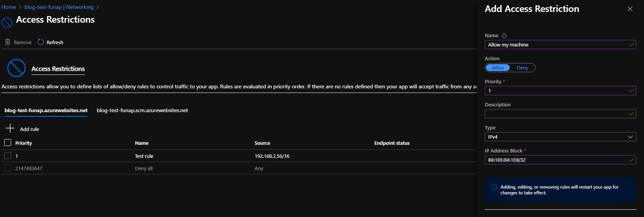The width and height of the screenshot is (644, 217).
Task: Open the Type IPv4 dropdown
Action: (x=560, y=137)
